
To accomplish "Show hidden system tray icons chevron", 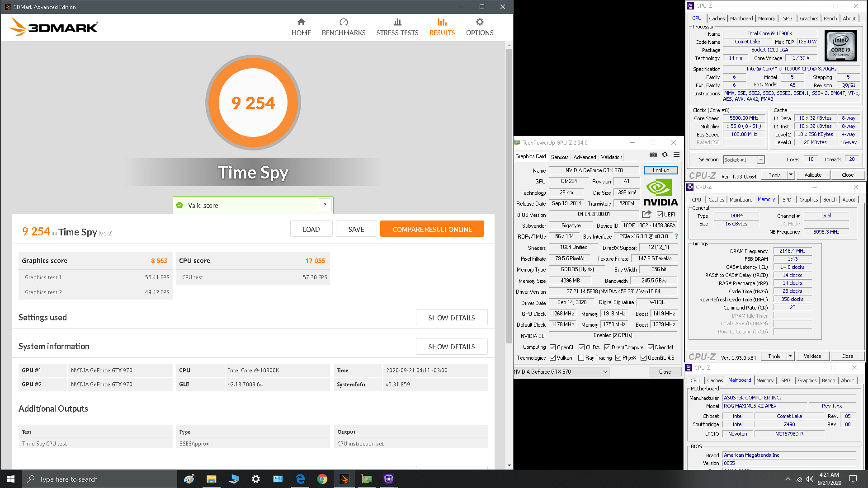I will pyautogui.click(x=788, y=479).
